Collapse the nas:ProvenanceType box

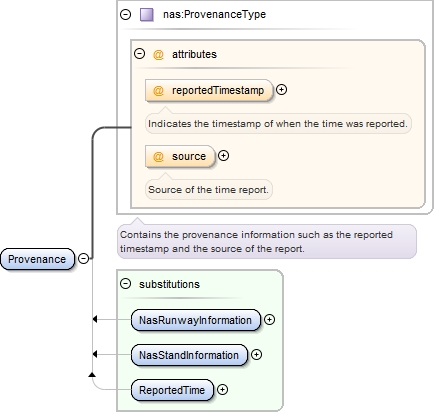[125, 14]
